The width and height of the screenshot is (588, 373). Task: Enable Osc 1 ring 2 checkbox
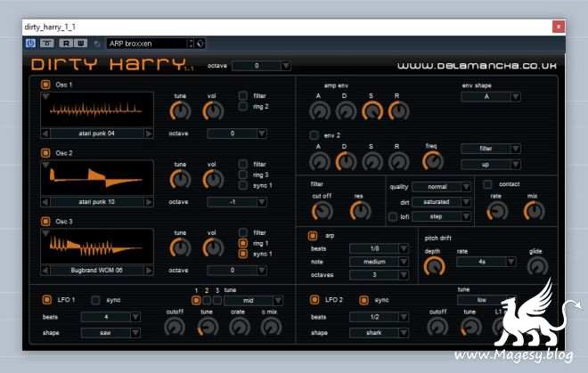243,107
